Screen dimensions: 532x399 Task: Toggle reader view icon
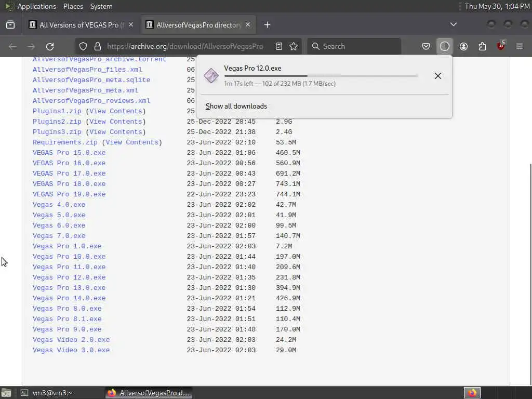coord(279,46)
